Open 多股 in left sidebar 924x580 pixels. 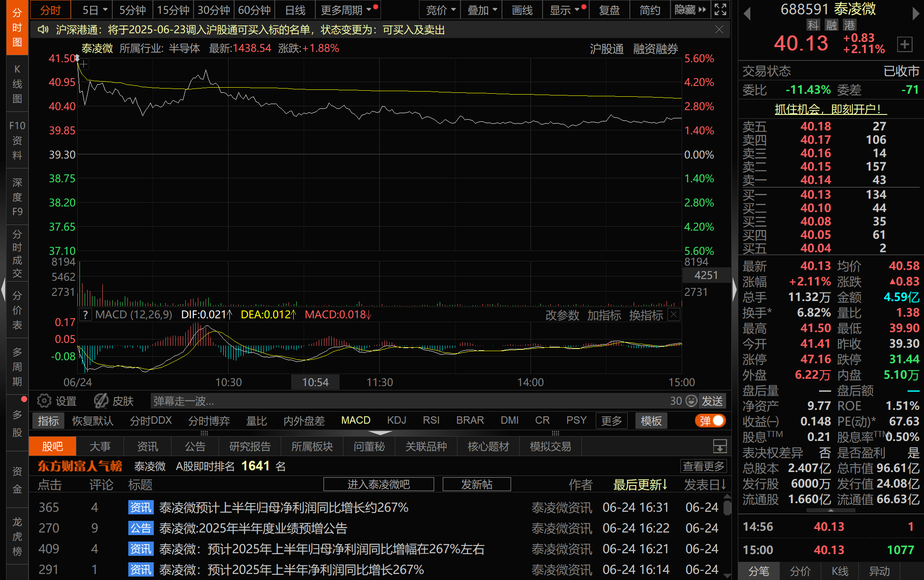17,423
